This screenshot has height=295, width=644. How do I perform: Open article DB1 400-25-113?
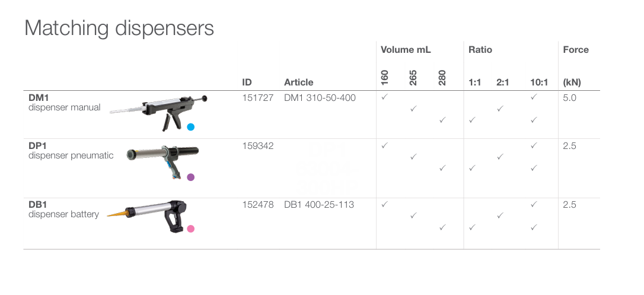pos(319,205)
